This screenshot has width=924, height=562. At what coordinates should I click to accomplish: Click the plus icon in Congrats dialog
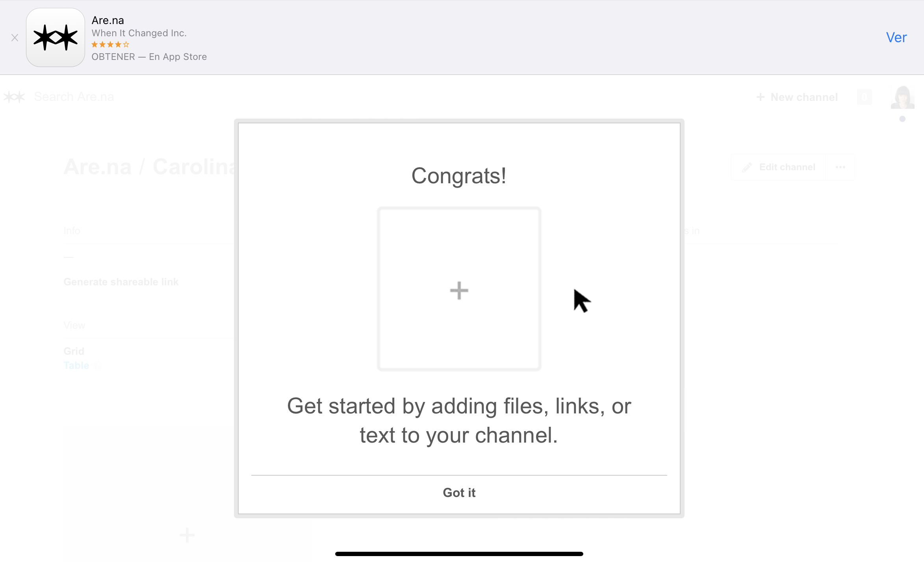(x=459, y=290)
